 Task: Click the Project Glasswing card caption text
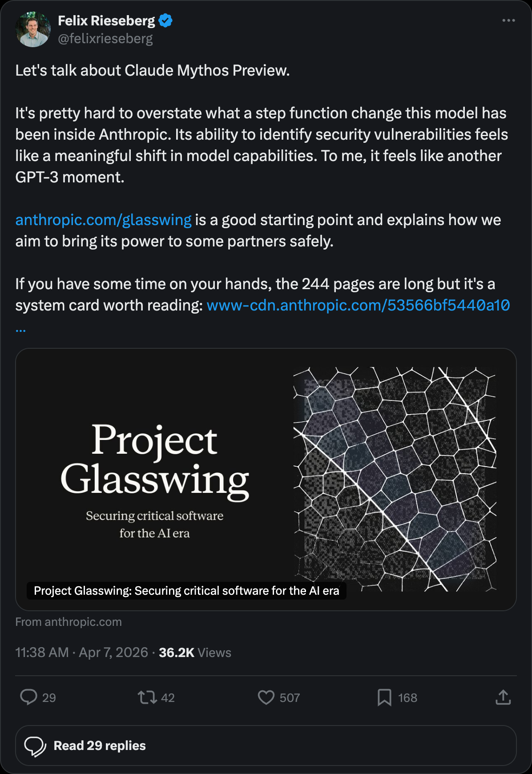tap(186, 591)
